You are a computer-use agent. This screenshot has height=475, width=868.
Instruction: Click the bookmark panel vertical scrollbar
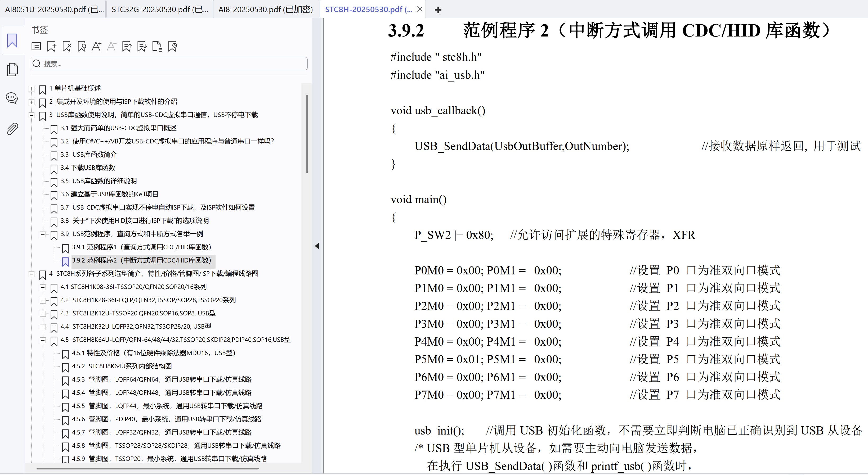coord(307,134)
